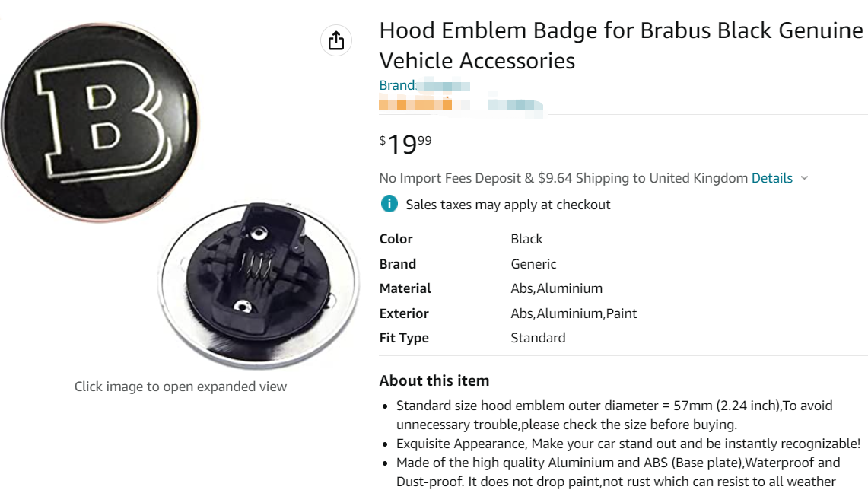This screenshot has width=868, height=490.
Task: Click the blue info icon near sales taxes
Action: click(x=389, y=204)
